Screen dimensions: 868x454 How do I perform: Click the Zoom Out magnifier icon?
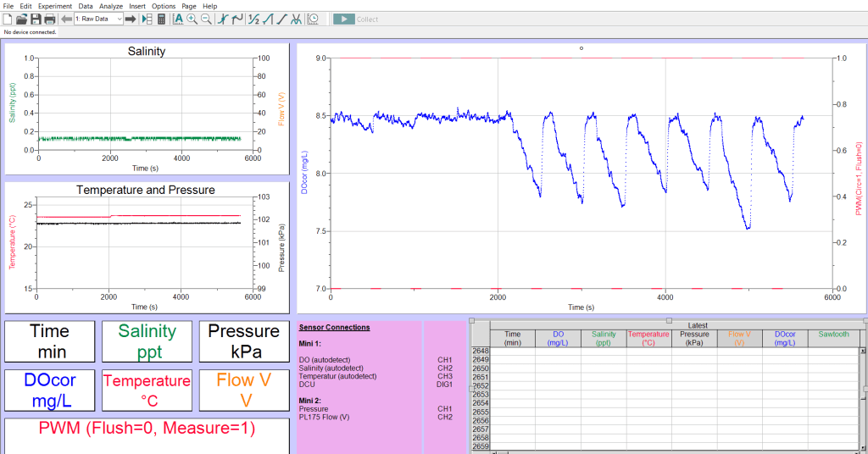click(x=205, y=19)
